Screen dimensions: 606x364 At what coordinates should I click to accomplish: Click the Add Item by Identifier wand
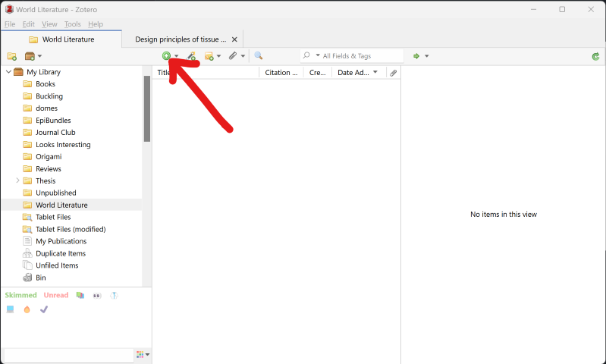[x=192, y=56]
